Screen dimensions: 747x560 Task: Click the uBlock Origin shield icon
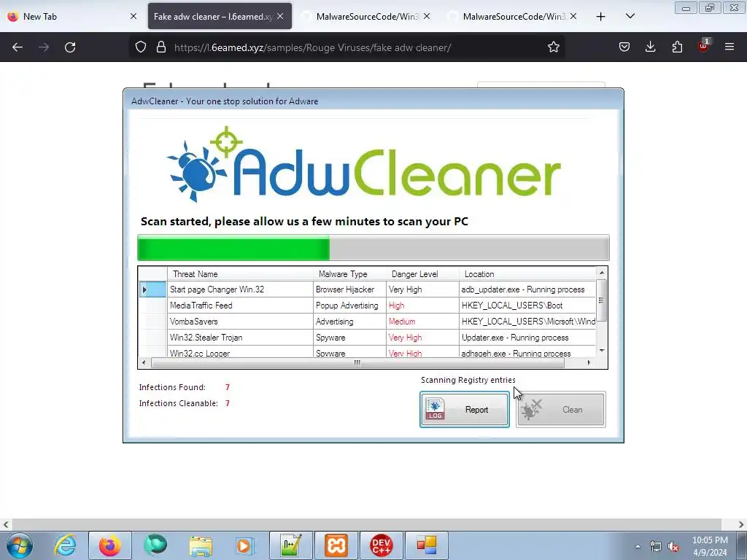tap(703, 46)
